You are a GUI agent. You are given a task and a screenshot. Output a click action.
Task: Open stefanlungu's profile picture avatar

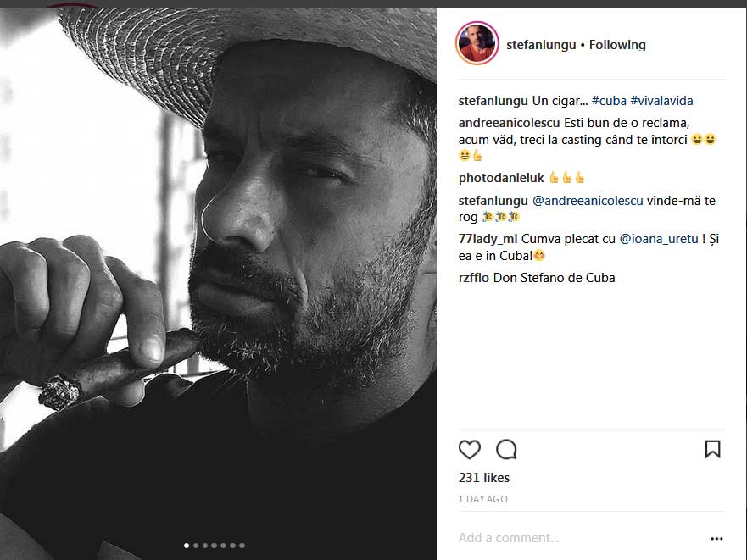click(x=477, y=44)
